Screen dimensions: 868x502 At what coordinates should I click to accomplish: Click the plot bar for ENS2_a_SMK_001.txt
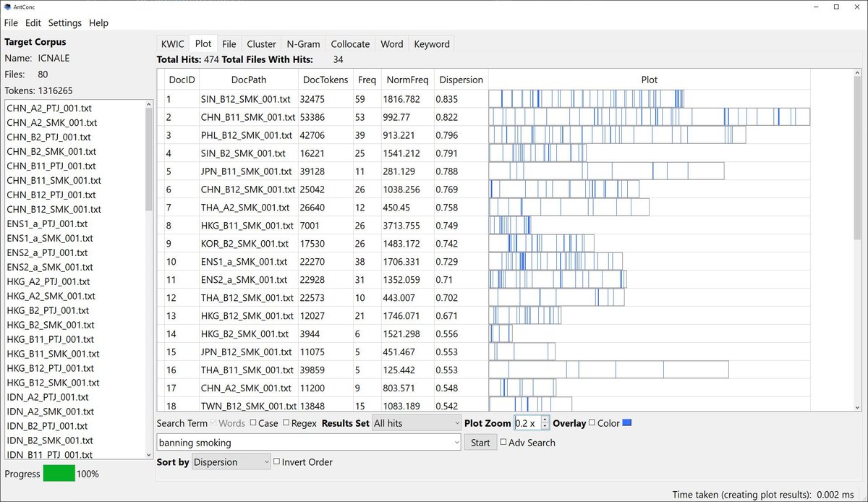pyautogui.click(x=558, y=279)
